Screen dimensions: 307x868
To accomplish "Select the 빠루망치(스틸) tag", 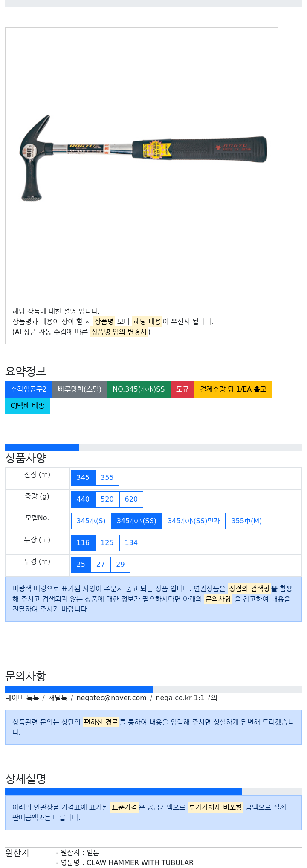I will [80, 389].
